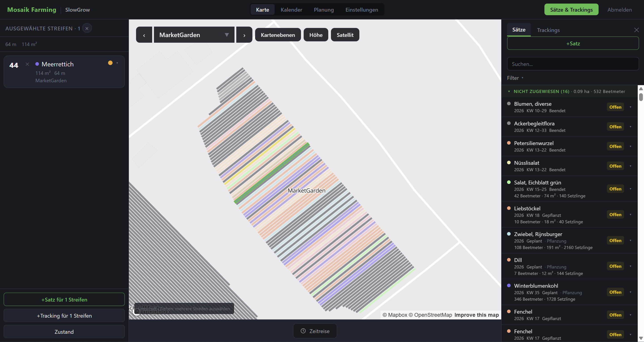This screenshot has height=342, width=644.
Task: Open the row menu arrow for Blumen, diverse
Action: 631,107
